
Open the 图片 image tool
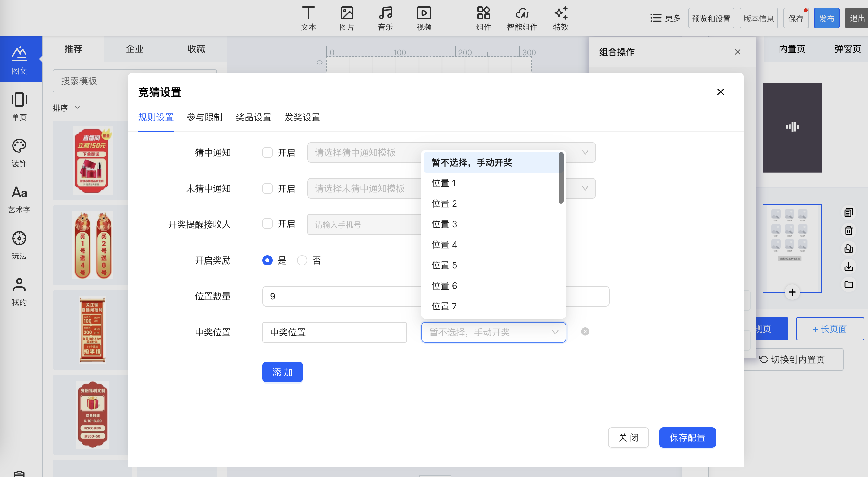[346, 19]
